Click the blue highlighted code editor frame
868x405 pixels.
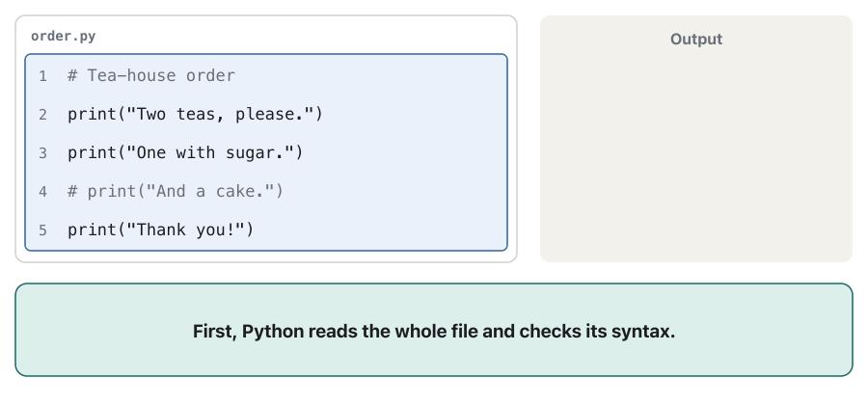click(266, 152)
